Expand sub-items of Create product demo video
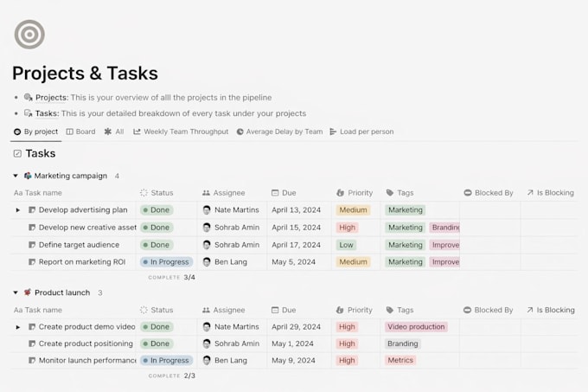Screen dimensions: 588x392 (x=17, y=327)
